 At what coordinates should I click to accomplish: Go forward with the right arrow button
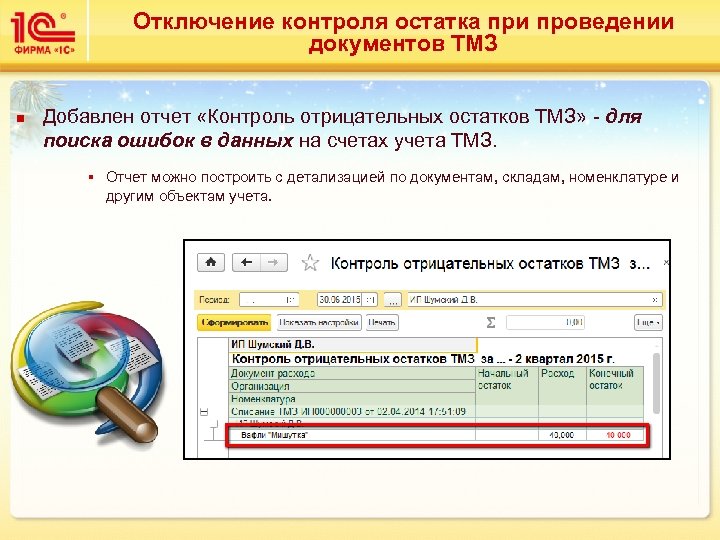click(x=274, y=263)
